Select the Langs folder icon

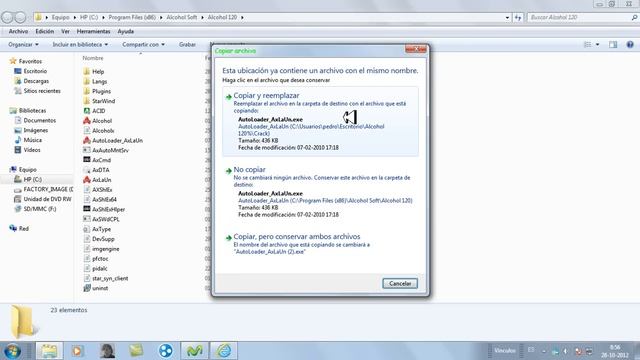[x=87, y=81]
